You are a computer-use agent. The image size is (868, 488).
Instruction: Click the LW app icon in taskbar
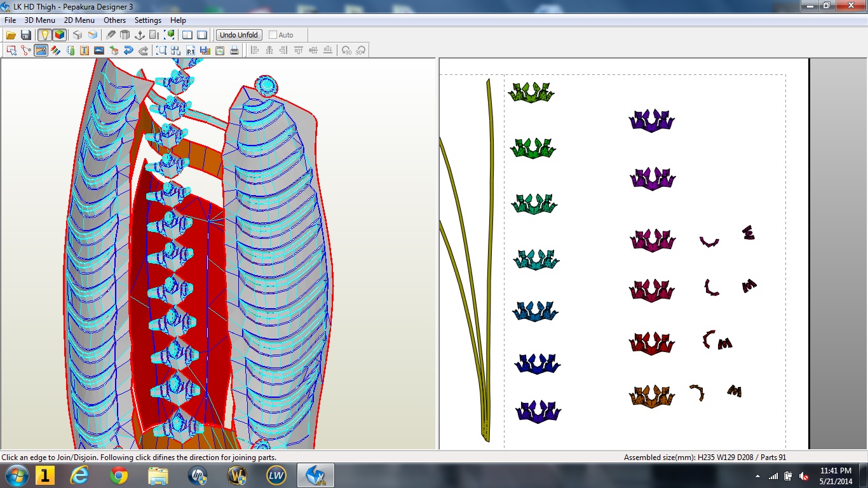pos(276,475)
